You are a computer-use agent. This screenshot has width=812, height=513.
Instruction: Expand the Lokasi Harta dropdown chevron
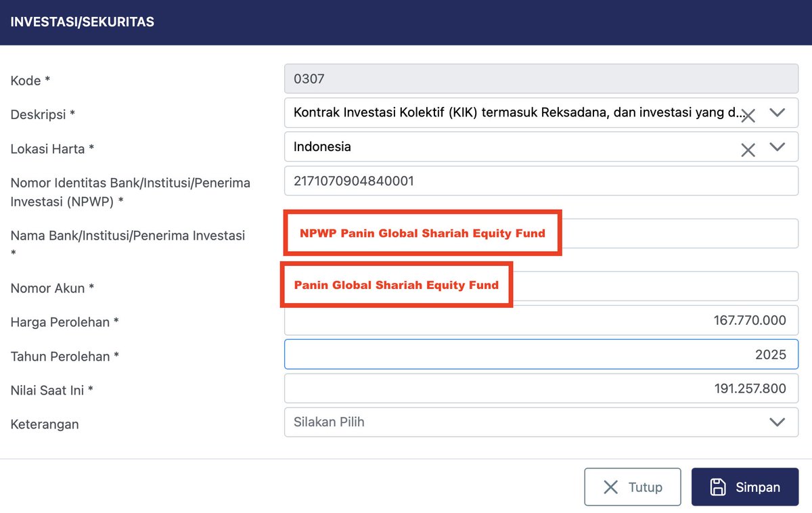coord(777,146)
